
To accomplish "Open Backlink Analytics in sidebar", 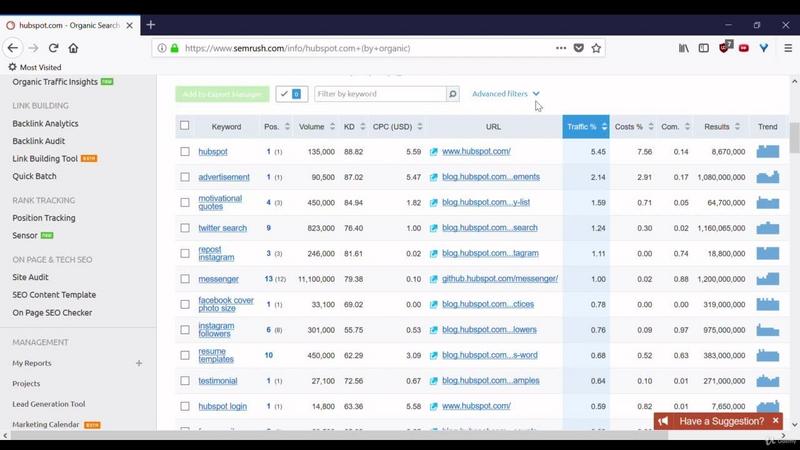I will click(45, 123).
